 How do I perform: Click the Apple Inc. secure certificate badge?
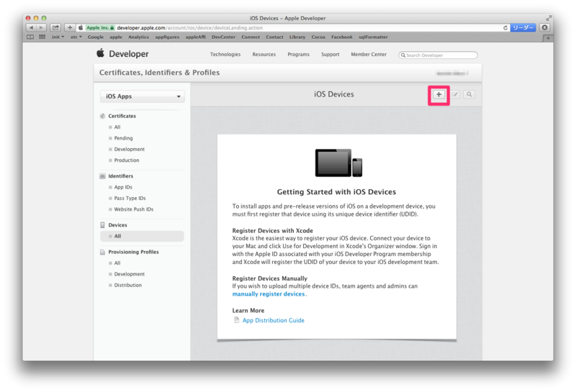tap(100, 28)
